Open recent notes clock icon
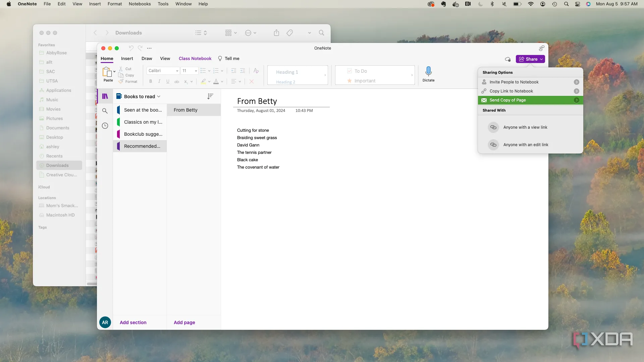Screen dimensions: 644x362 point(105,126)
